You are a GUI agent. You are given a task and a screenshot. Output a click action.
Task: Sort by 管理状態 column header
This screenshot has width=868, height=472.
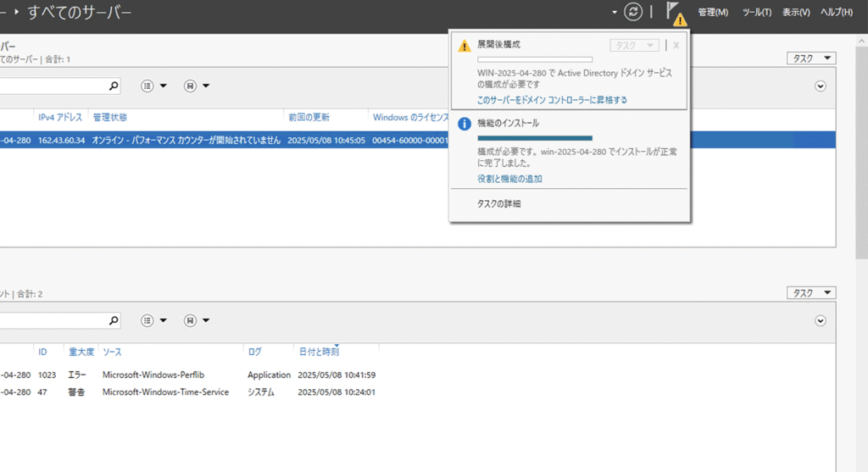[x=109, y=117]
